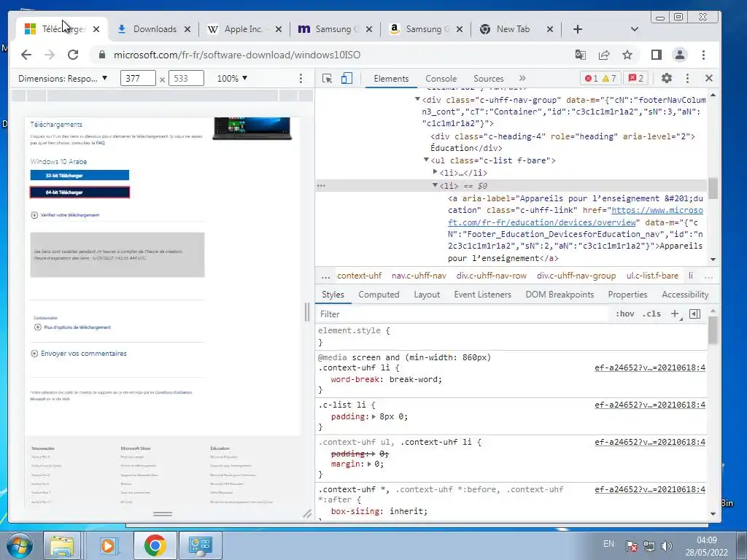Open the DOM Breakpoints tab

pyautogui.click(x=560, y=295)
